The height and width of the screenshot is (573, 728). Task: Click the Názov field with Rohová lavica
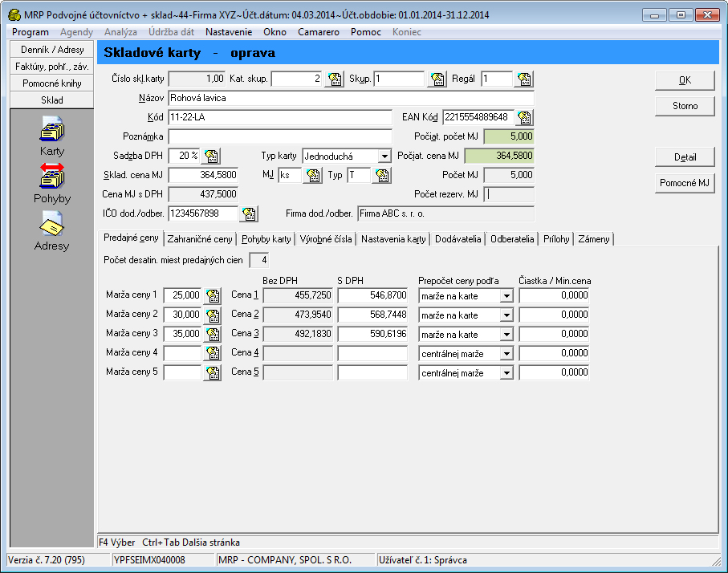pyautogui.click(x=351, y=98)
